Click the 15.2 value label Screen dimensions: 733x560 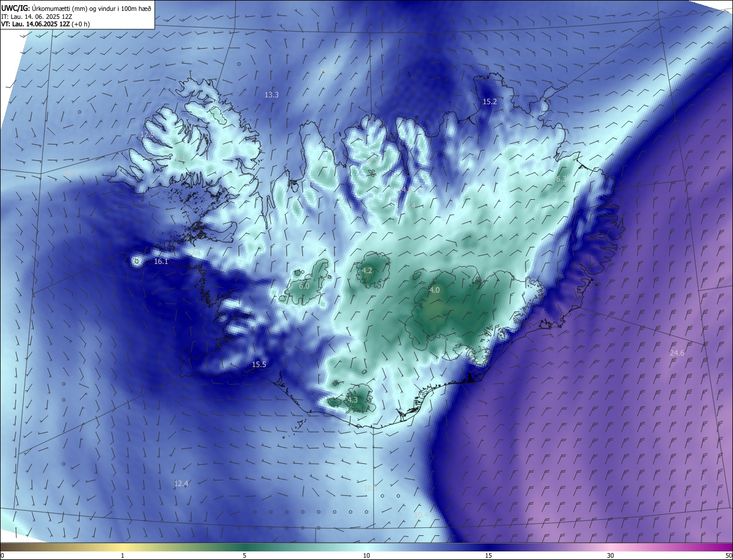(x=490, y=101)
